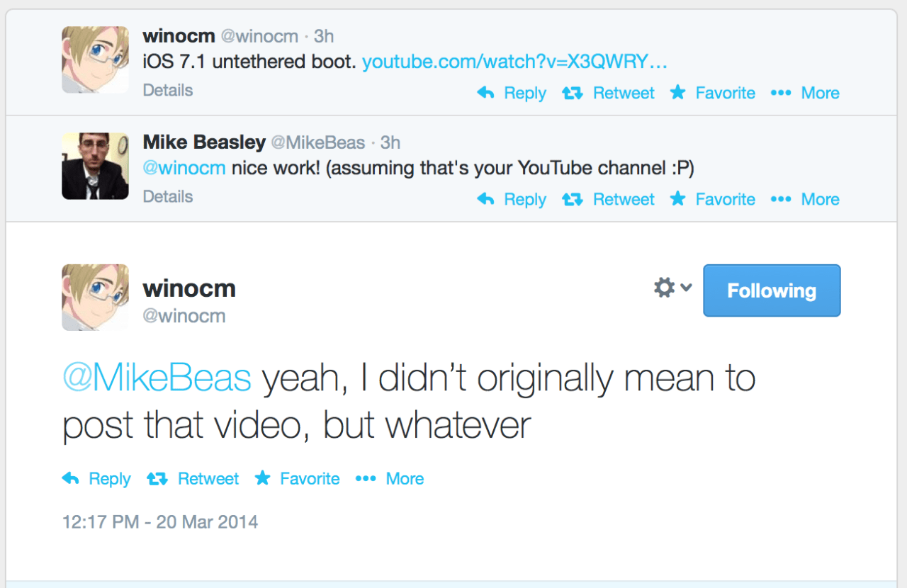Screen dimensions: 907x588
Task: Click retweet icon under main winocm tweet
Action: point(157,479)
